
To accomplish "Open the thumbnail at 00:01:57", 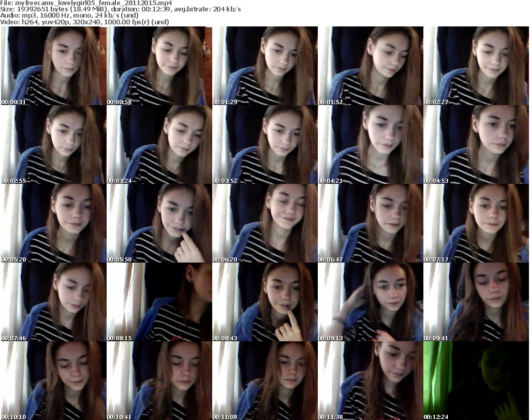I will tap(371, 66).
